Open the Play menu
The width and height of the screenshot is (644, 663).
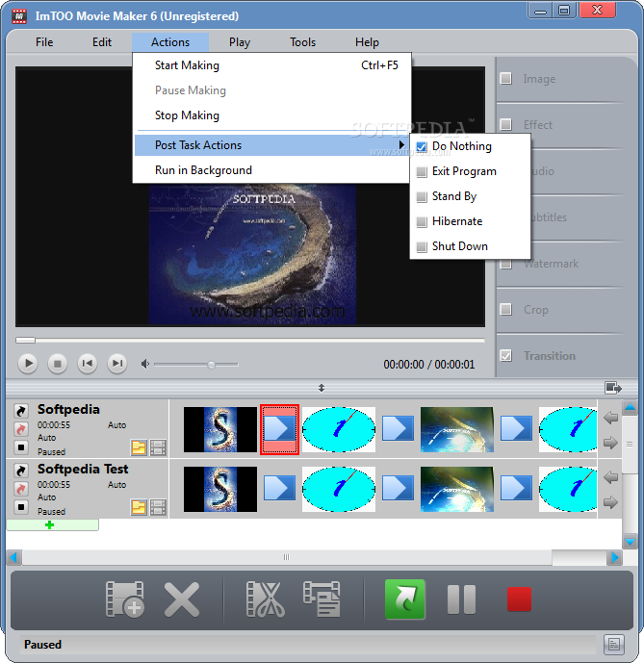[x=240, y=42]
